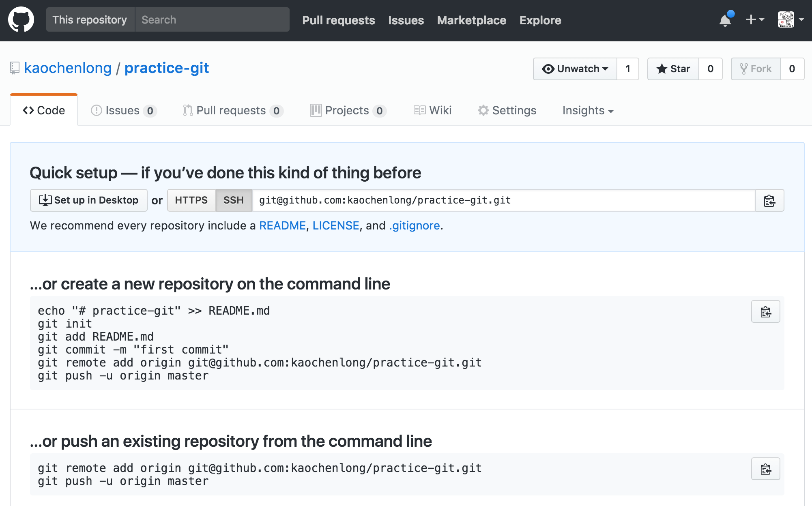812x506 pixels.
Task: Open the .gitignore link
Action: pyautogui.click(x=414, y=225)
